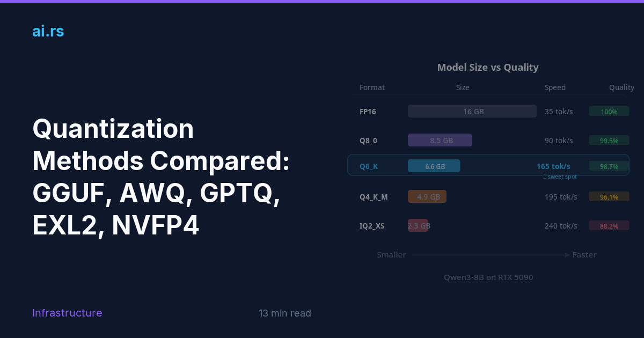This screenshot has width=644, height=338.
Task: Select the FP16 16 GB size bar
Action: click(x=472, y=111)
